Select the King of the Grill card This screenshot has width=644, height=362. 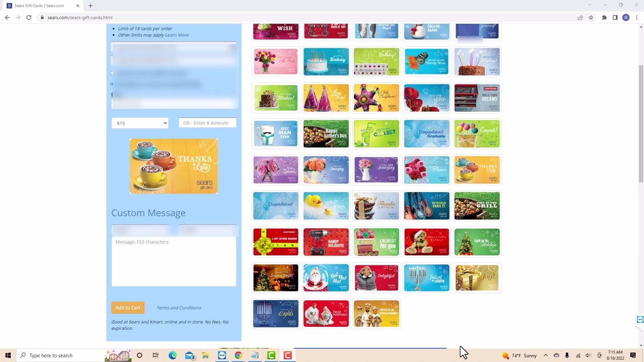point(477,206)
